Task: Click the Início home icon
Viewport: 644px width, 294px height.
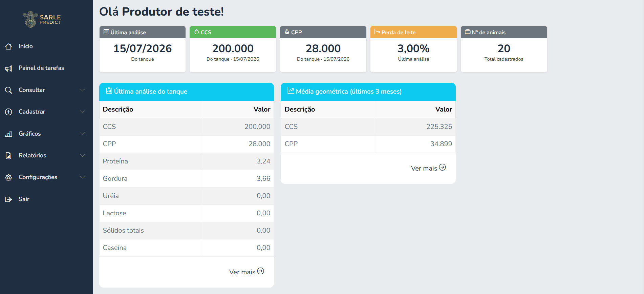Action: pos(8,46)
